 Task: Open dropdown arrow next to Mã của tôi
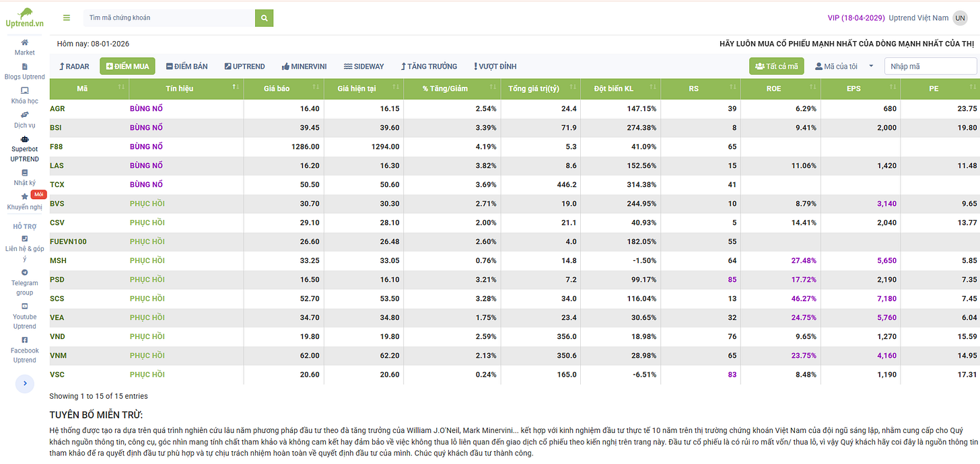(x=872, y=66)
